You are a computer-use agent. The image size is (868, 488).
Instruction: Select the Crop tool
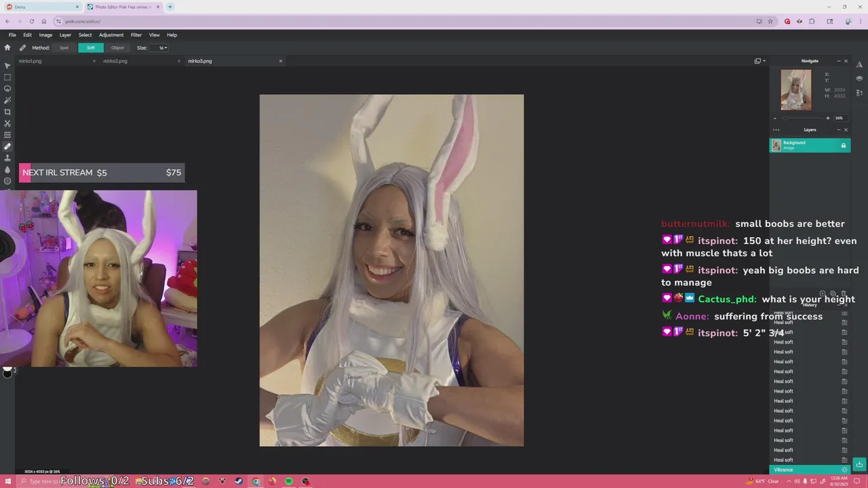7,112
